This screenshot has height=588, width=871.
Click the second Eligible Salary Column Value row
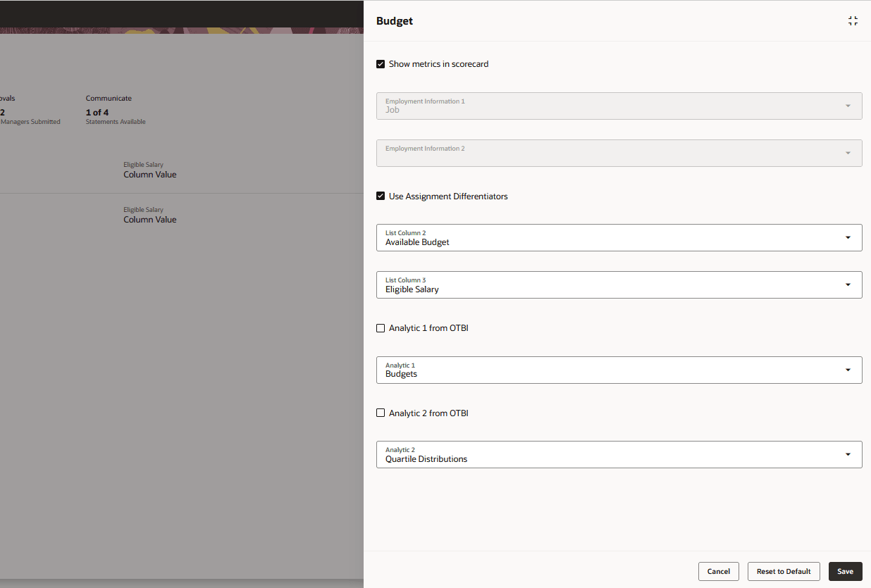149,215
